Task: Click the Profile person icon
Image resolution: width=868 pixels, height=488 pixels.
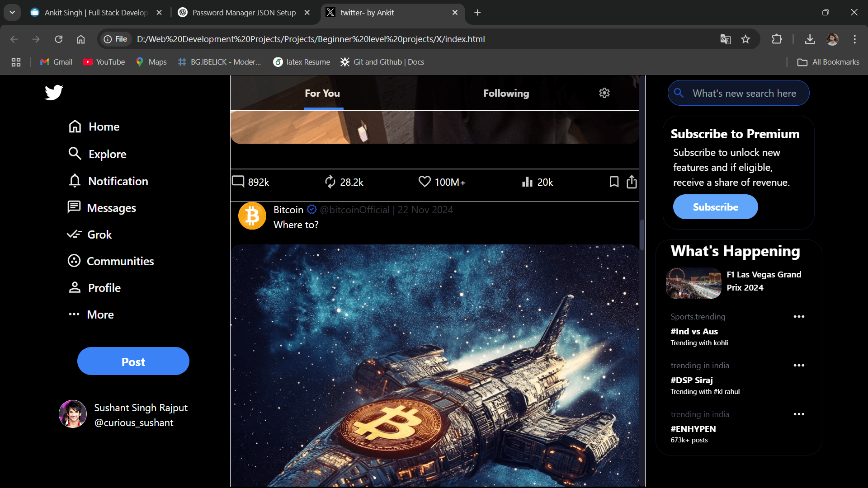Action: 75,287
